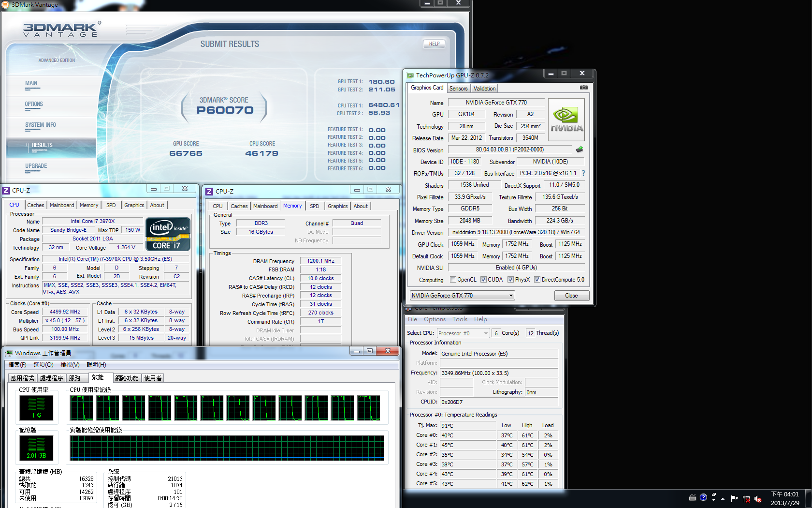
Task: Show hidden tray icons arrow
Action: point(723,498)
